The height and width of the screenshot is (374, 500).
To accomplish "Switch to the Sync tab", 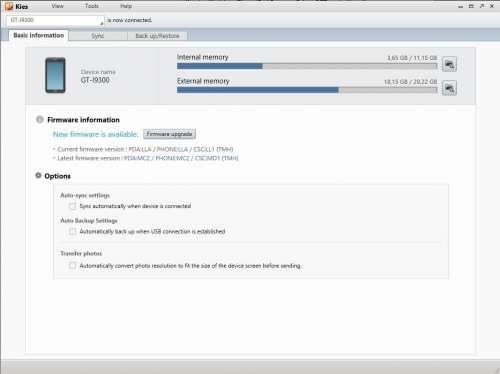I will pos(98,36).
